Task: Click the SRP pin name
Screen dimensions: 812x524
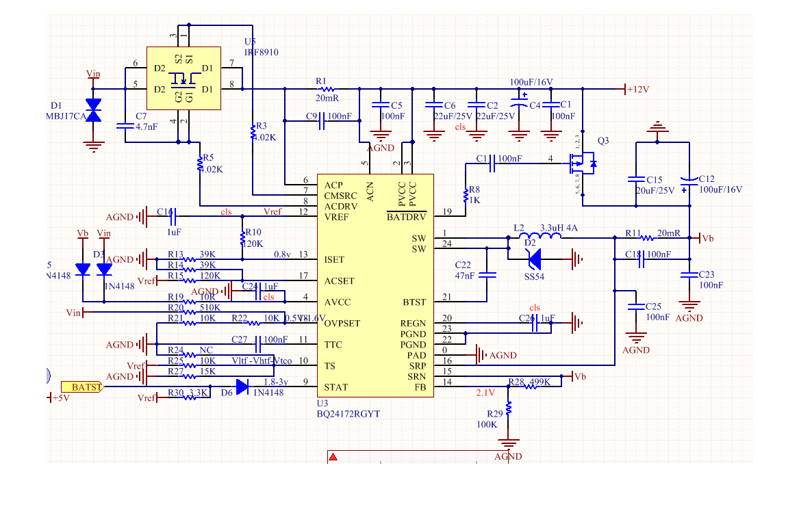Action: click(x=418, y=366)
